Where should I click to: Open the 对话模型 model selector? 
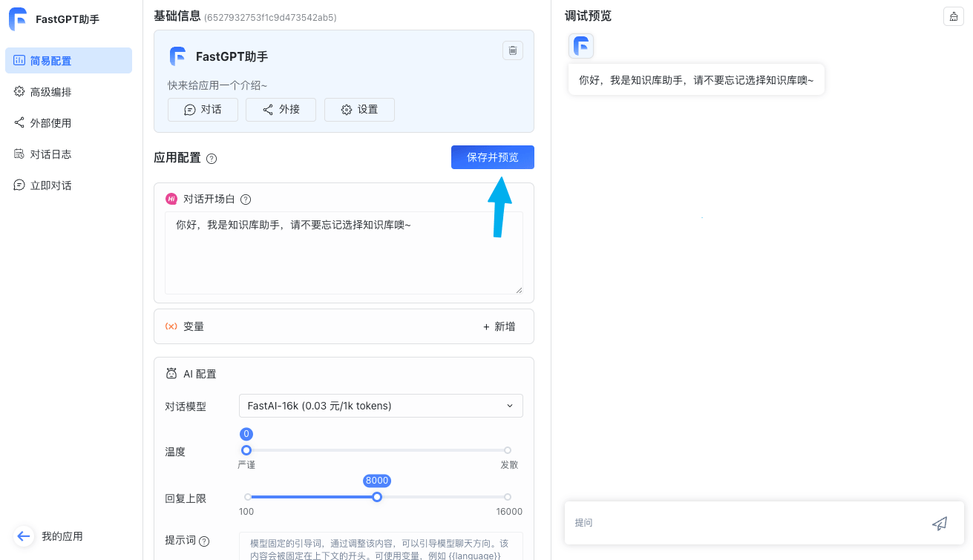[380, 406]
